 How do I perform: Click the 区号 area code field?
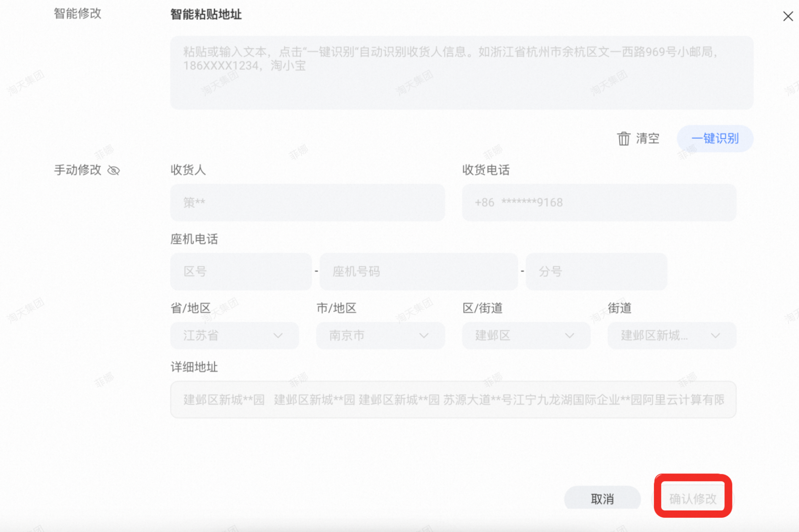[x=240, y=272]
